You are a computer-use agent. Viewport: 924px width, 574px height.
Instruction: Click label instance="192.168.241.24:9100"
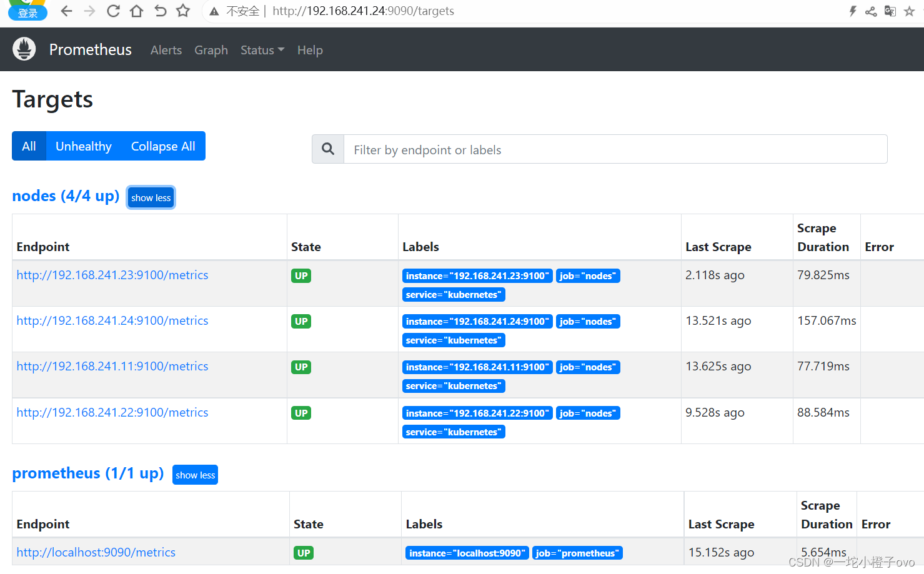[477, 321]
